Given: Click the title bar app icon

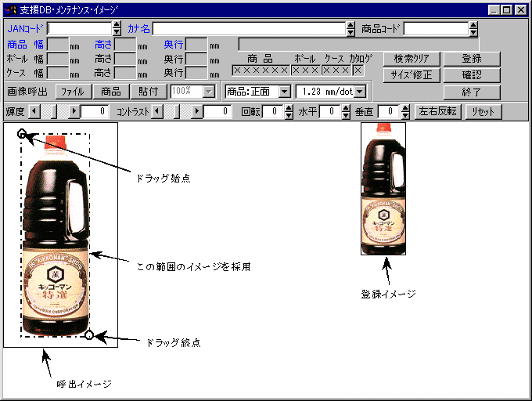Looking at the screenshot, I should (11, 10).
